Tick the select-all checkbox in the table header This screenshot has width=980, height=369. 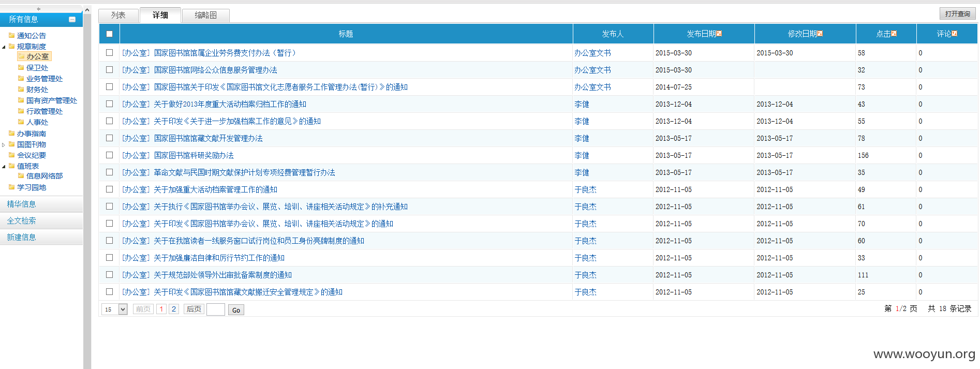click(109, 34)
